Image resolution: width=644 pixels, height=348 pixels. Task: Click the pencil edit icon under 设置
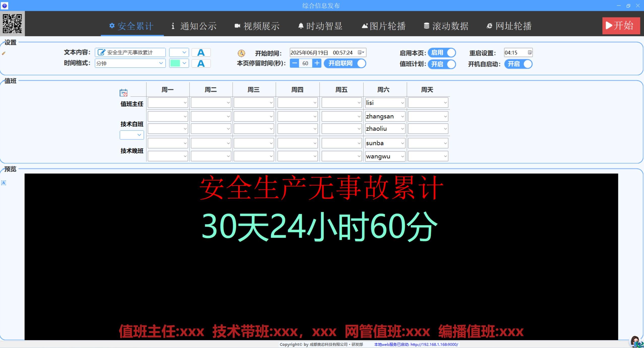[4, 53]
